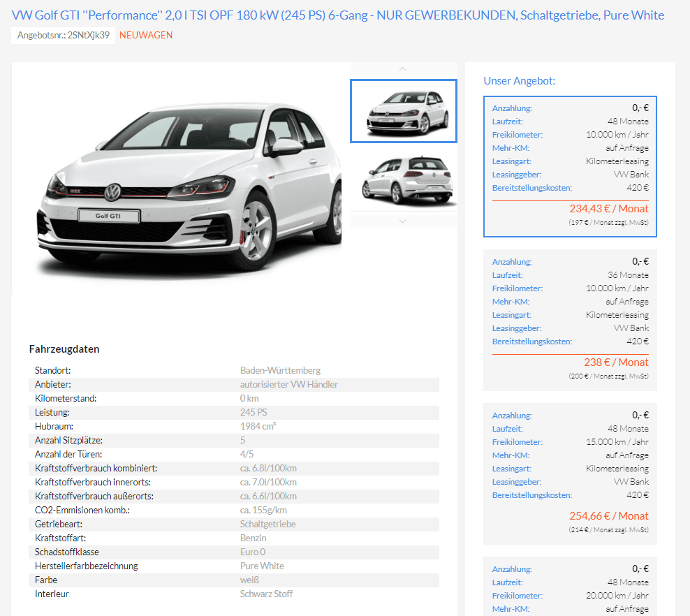This screenshot has width=690, height=616.
Task: Open the VW Golf GTI Performance title link
Action: (338, 15)
